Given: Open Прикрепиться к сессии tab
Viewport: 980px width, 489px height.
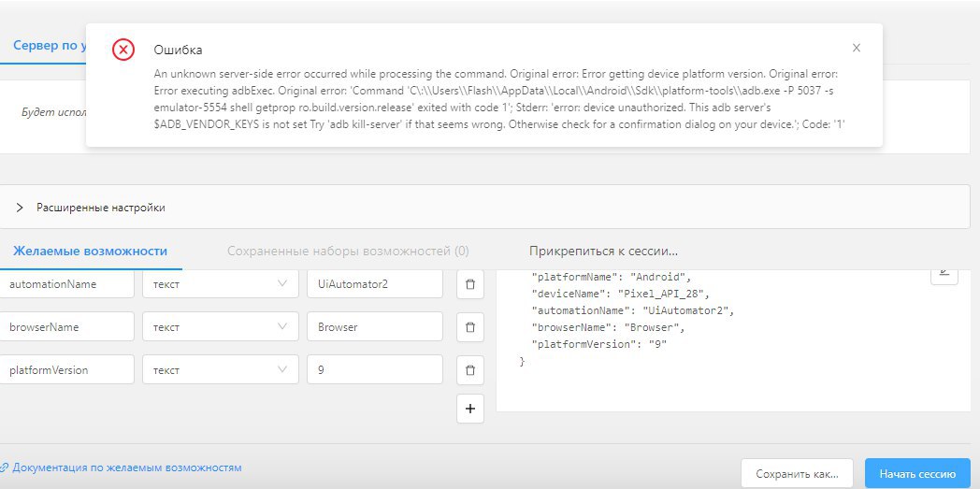Looking at the screenshot, I should point(604,252).
